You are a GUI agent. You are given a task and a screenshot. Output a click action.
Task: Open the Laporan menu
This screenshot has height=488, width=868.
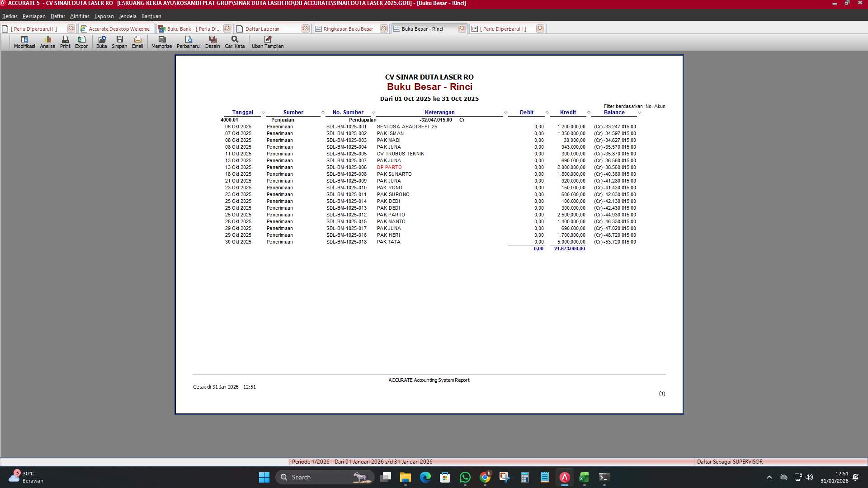(104, 16)
